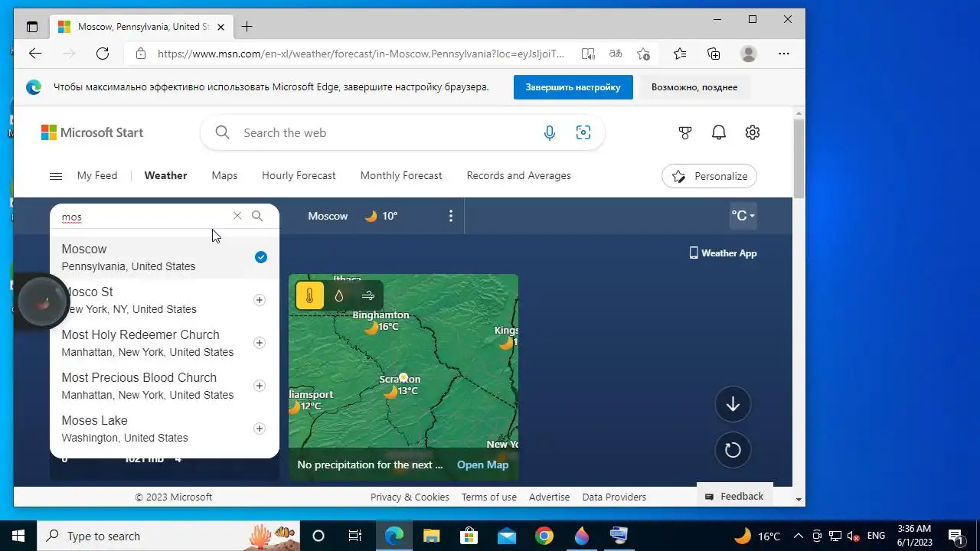
Task: Uncheck Moscow, Pennsylvania saved location
Action: tap(261, 257)
